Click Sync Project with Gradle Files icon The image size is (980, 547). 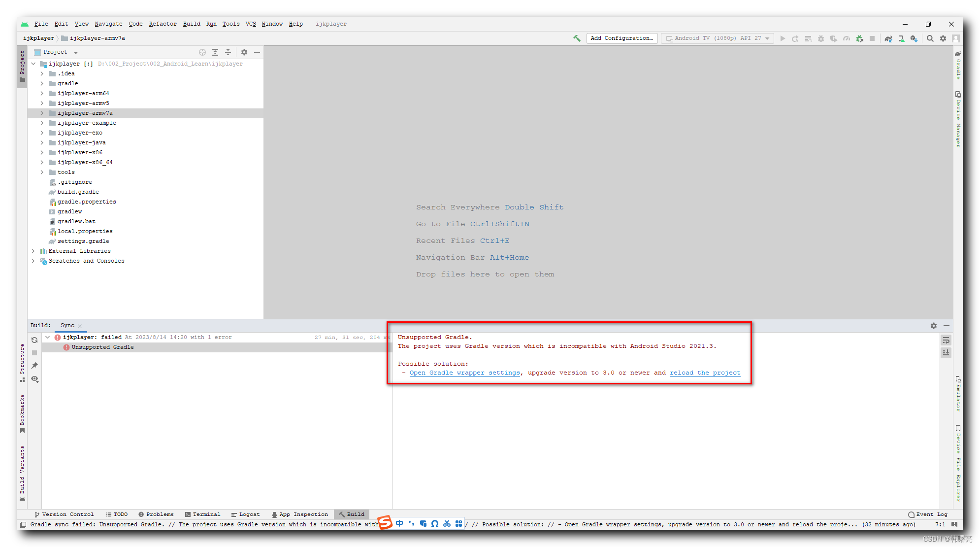(888, 38)
